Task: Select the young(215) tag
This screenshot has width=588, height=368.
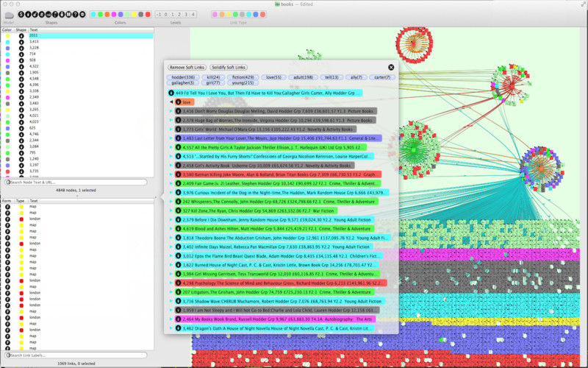Action: coord(243,82)
